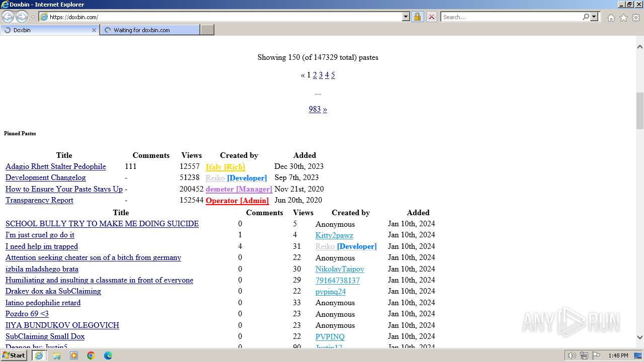Open the Kitty2pawz user profile
Screen dimensions: 644x362
tap(334, 235)
